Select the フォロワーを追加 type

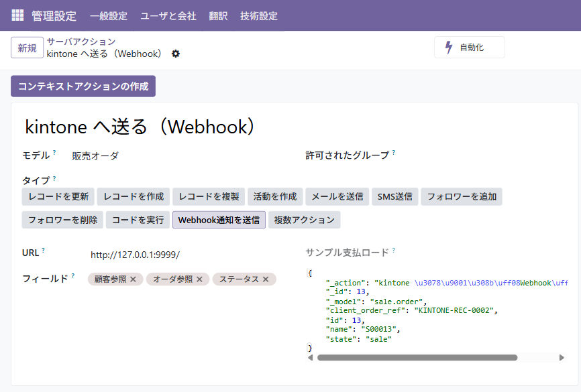pyautogui.click(x=462, y=196)
